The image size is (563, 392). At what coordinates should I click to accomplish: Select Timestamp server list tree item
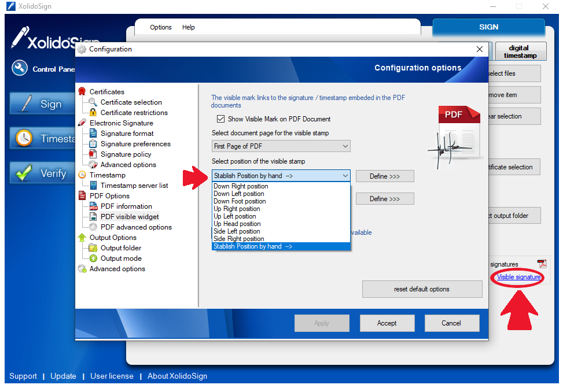click(134, 186)
